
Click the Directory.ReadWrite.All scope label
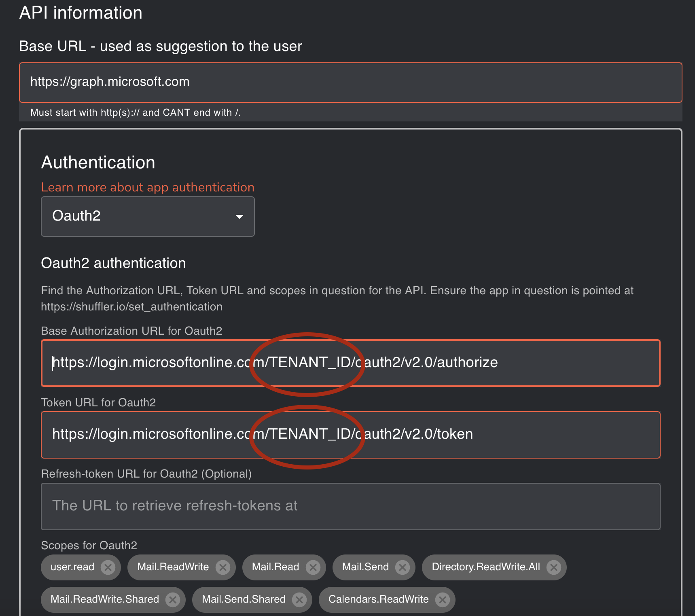[485, 567]
